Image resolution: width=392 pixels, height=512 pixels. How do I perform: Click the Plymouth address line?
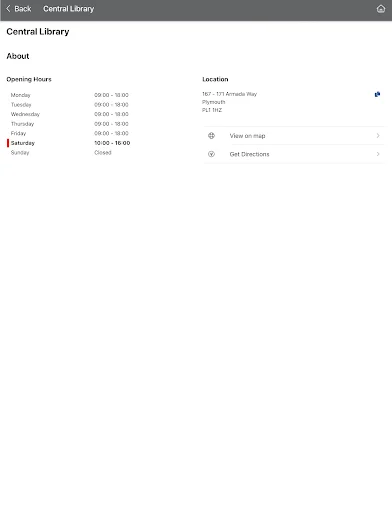point(213,102)
